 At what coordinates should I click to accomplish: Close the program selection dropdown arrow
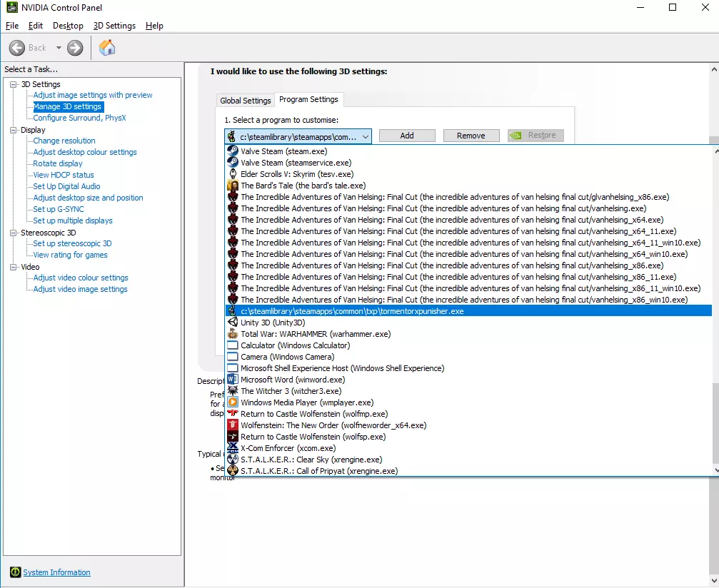pos(365,136)
